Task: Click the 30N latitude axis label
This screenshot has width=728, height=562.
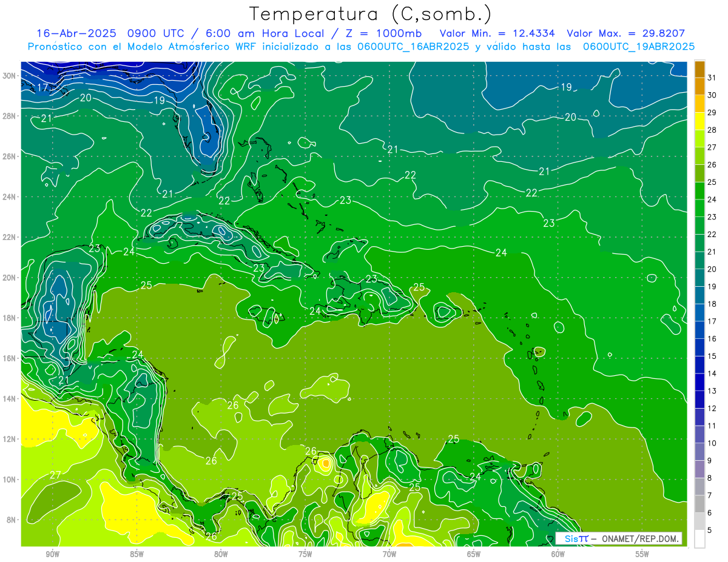Action: pyautogui.click(x=9, y=75)
